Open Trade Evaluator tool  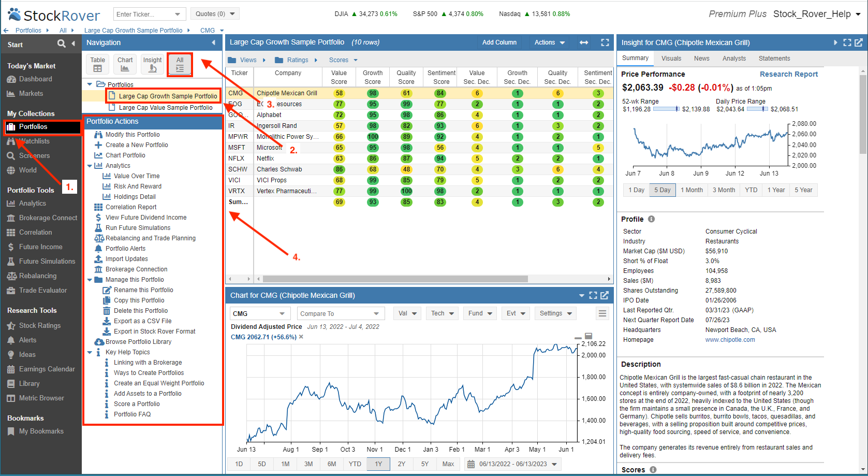click(42, 290)
